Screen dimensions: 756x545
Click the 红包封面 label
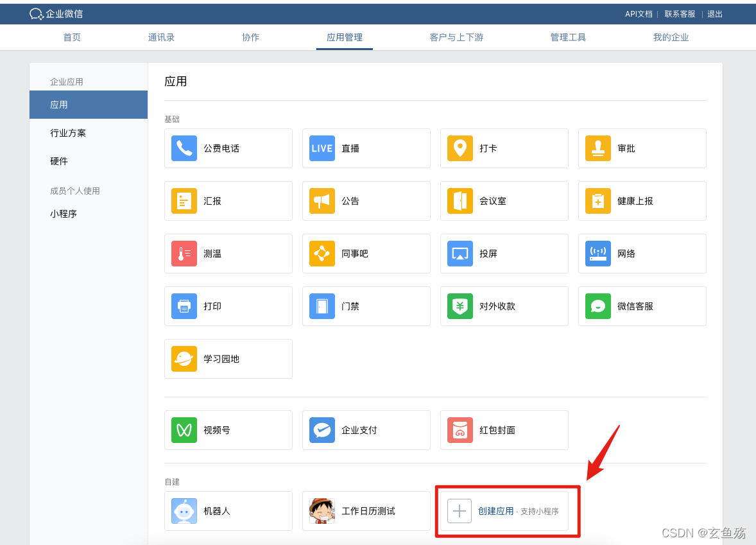[497, 429]
